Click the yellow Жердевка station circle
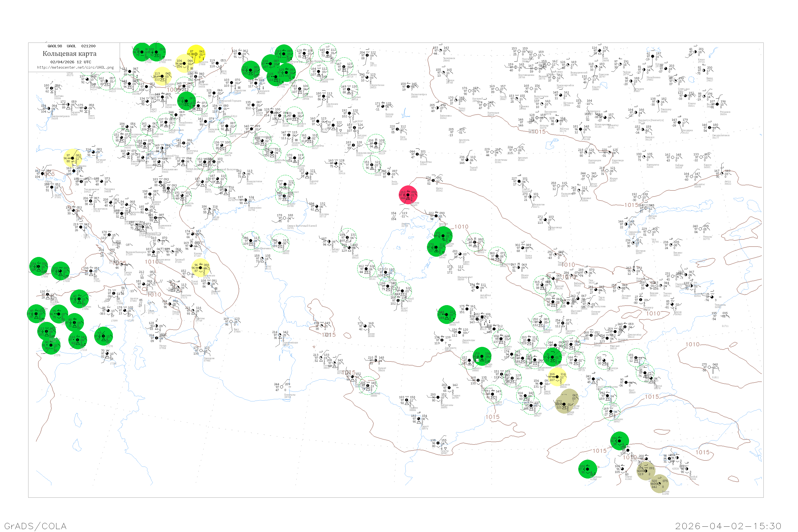Viewport: 798px width, 532px height. point(162,76)
